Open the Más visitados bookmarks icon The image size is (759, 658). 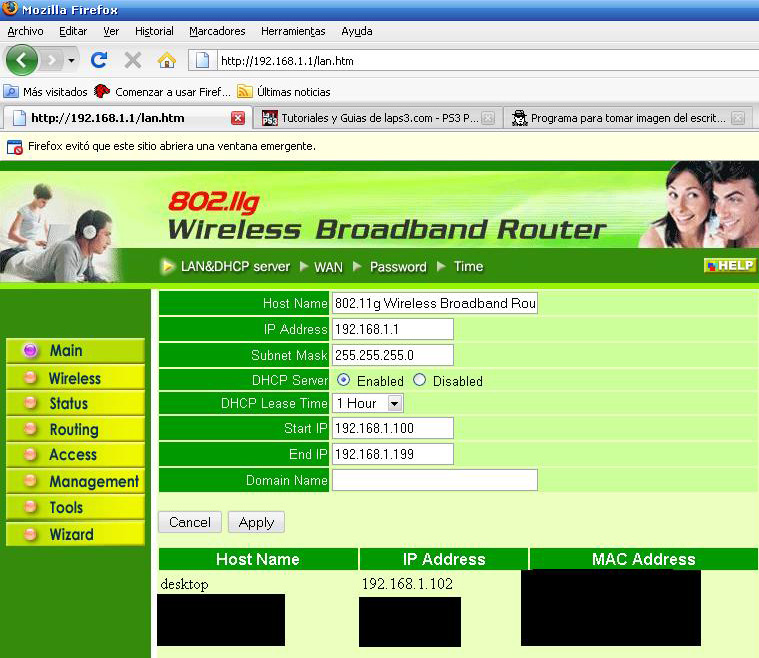pyautogui.click(x=11, y=91)
